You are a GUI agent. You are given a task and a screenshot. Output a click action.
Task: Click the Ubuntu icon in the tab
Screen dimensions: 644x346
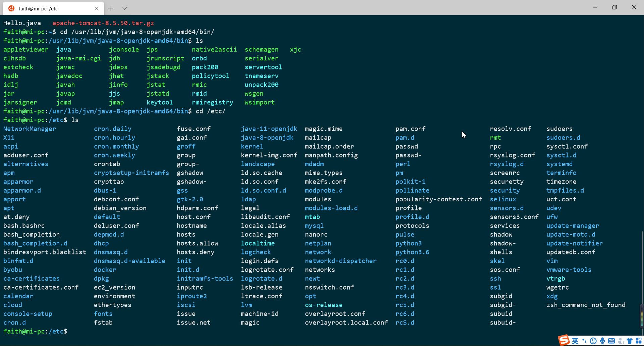tap(11, 8)
